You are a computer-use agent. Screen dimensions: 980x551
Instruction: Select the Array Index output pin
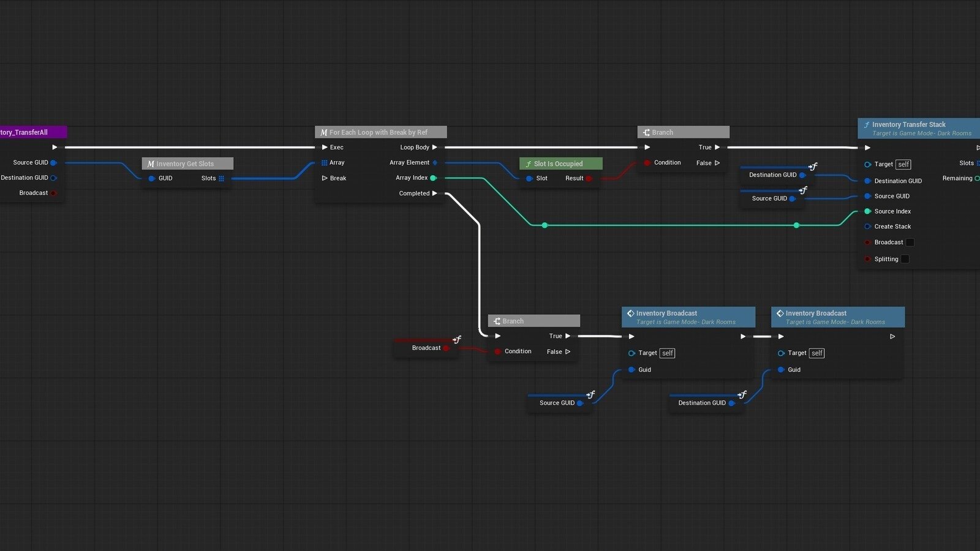coord(433,178)
